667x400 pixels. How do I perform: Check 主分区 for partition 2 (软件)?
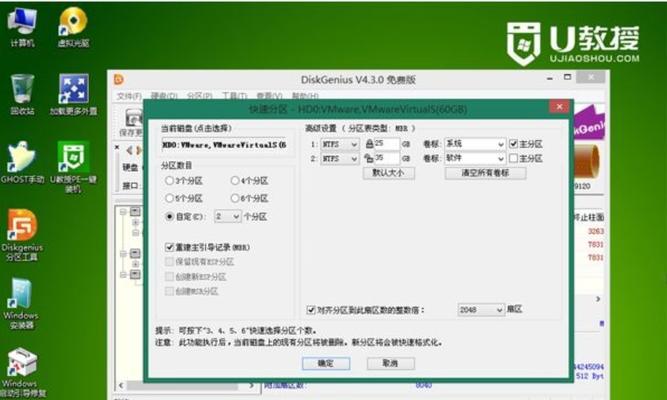(513, 158)
